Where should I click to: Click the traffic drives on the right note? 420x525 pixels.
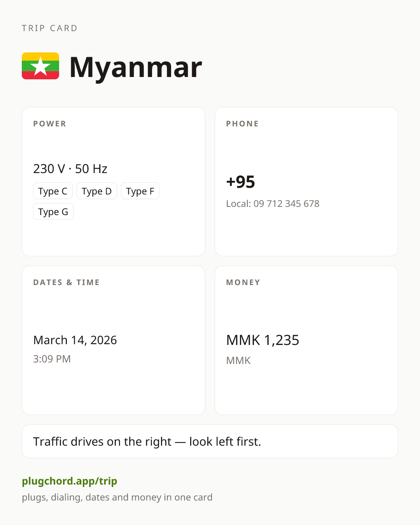tap(147, 441)
